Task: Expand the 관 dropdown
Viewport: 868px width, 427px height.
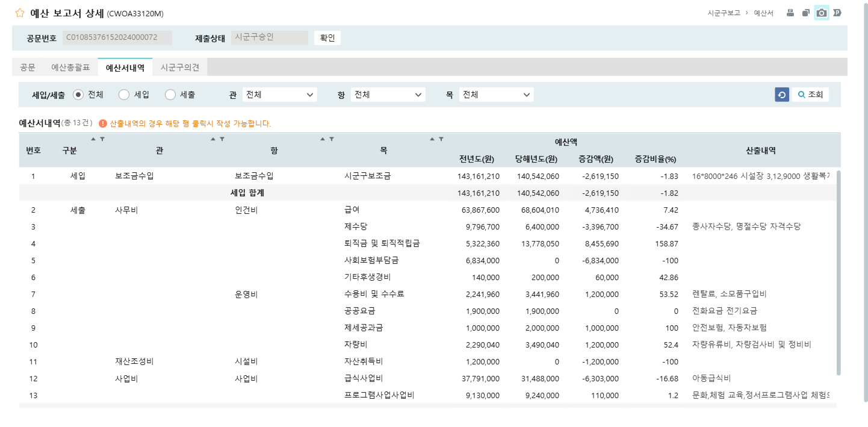Action: point(279,95)
